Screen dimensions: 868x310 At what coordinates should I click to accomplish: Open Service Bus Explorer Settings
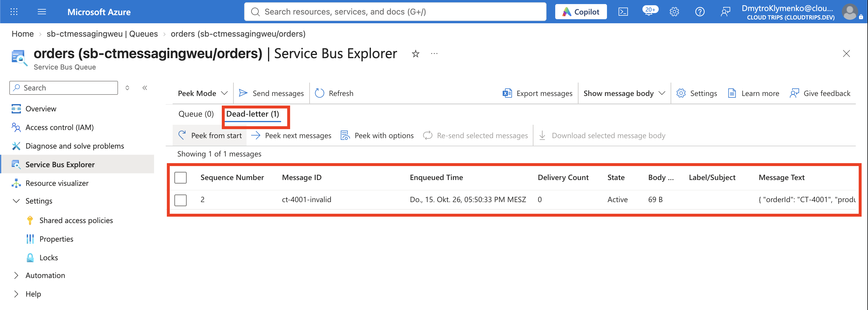(696, 93)
